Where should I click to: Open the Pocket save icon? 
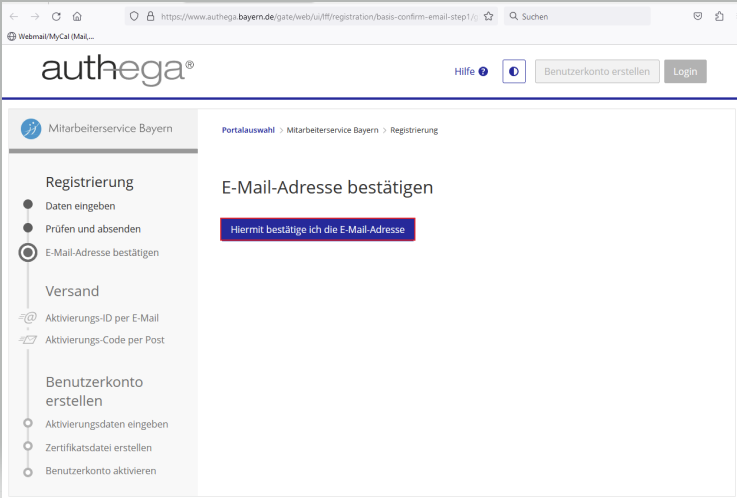[697, 17]
